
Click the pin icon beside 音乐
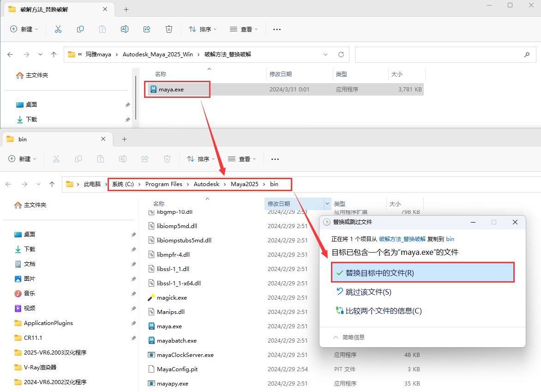[133, 294]
